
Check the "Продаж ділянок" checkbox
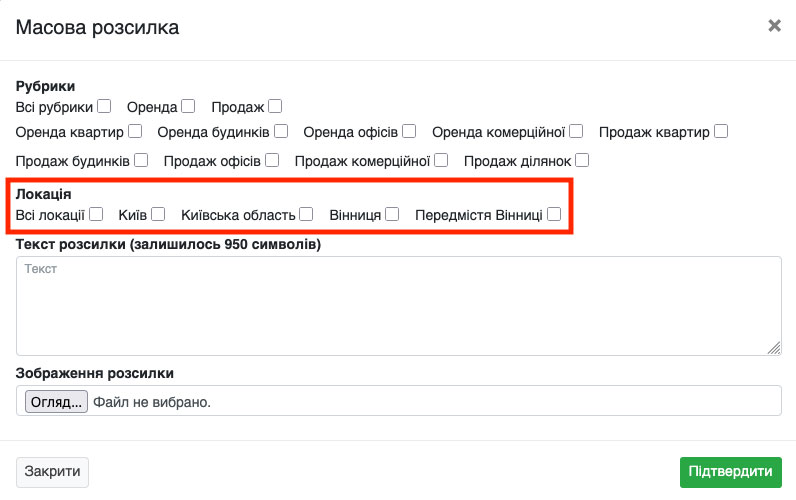(x=582, y=159)
